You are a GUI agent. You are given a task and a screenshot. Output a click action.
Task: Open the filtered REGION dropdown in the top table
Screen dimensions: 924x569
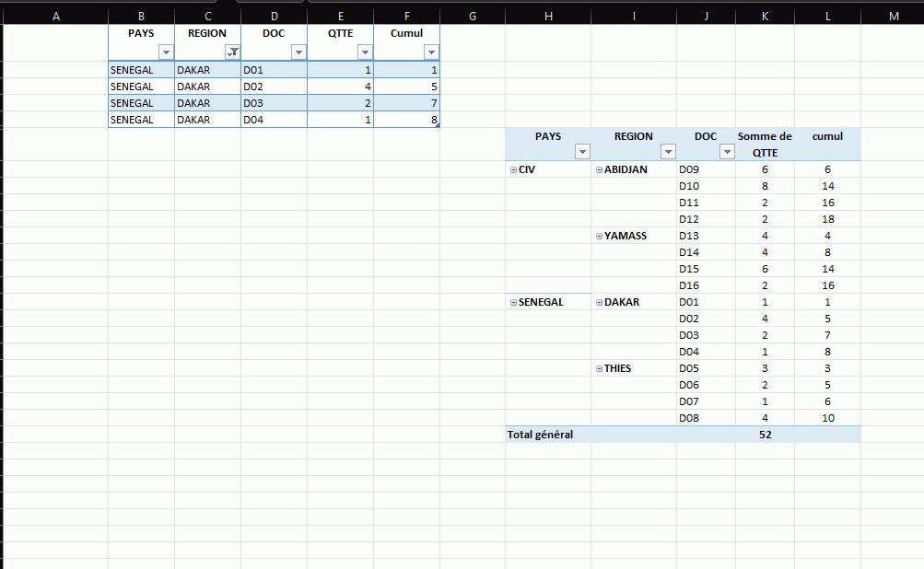tap(233, 52)
